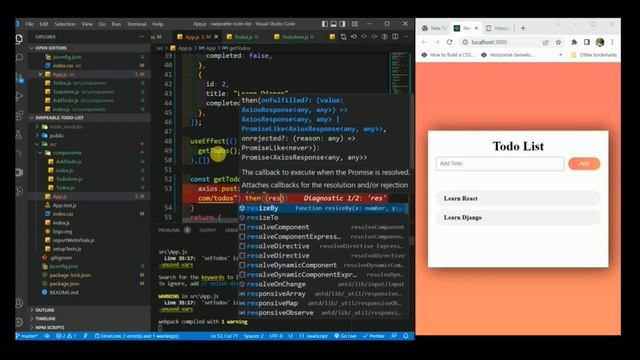Image resolution: width=640 pixels, height=360 pixels.
Task: Open the editor More Actions ellipsis
Action: coord(405,37)
